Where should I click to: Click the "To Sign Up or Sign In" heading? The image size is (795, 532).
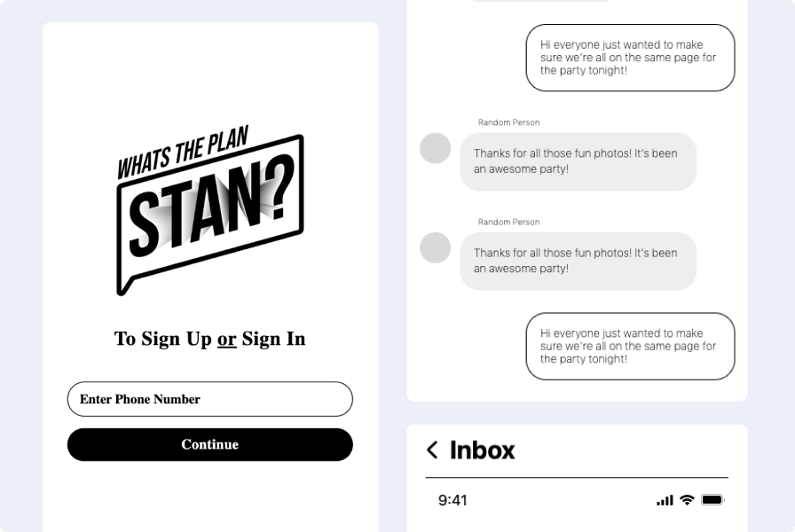point(210,339)
